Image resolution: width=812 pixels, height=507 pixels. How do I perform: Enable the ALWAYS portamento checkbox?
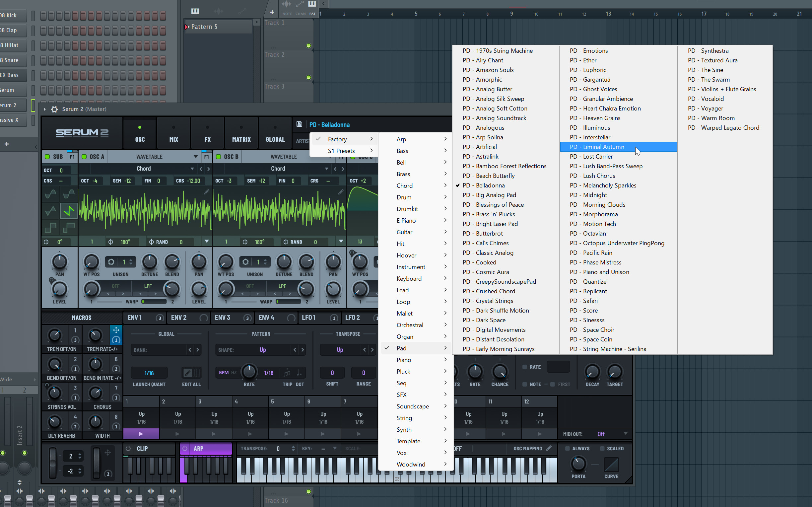pos(567,448)
